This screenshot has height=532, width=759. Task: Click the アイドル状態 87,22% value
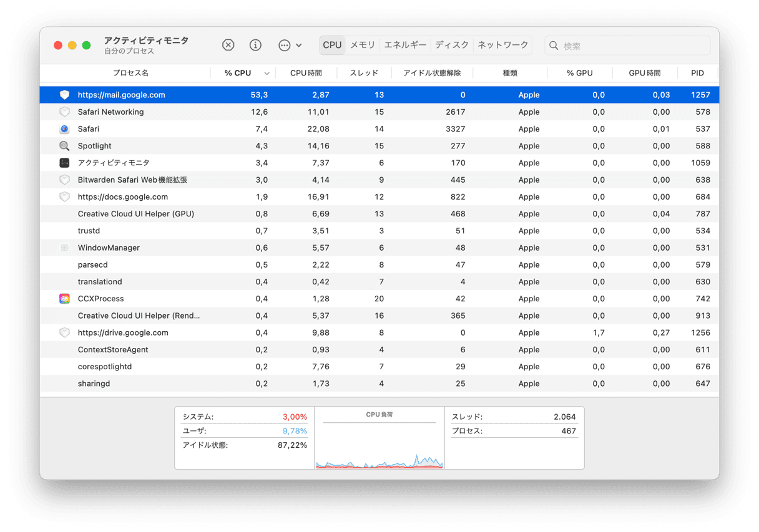point(292,445)
